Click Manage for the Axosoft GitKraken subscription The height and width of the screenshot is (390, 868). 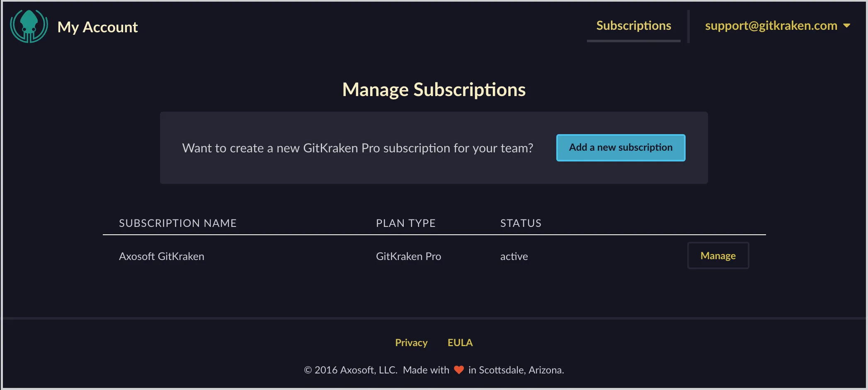718,256
